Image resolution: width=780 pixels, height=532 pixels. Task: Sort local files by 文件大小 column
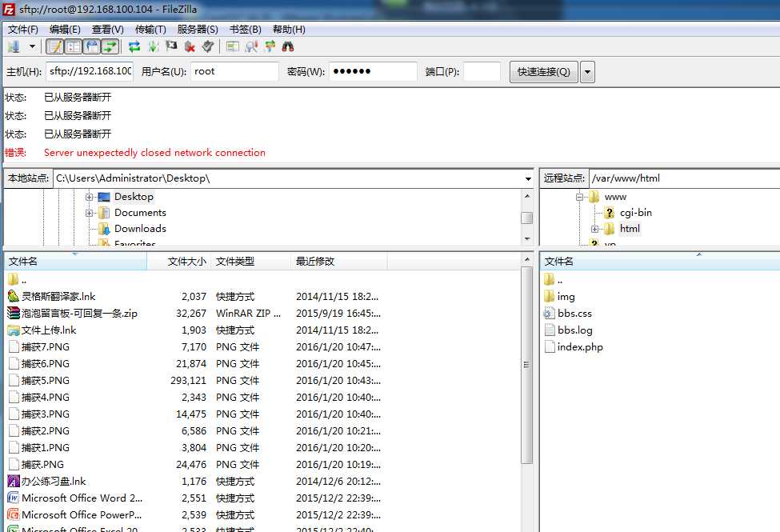[179, 262]
